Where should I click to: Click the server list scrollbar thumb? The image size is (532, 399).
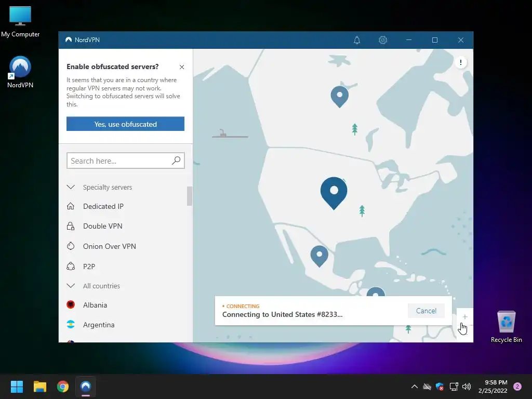[189, 196]
